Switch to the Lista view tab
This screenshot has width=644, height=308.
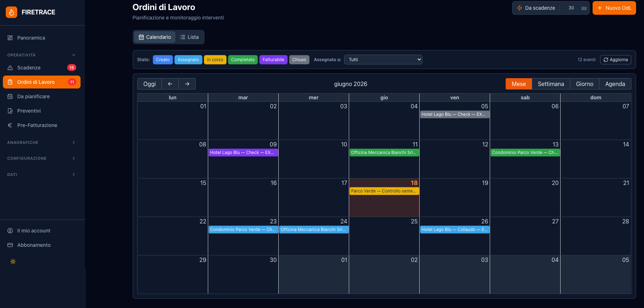pyautogui.click(x=189, y=37)
